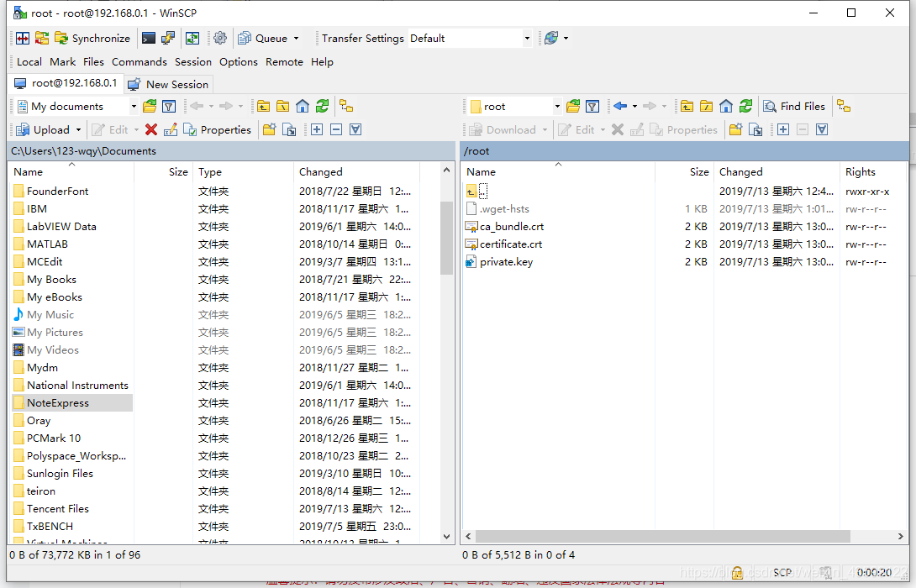Click the Upload button
The height and width of the screenshot is (588, 916).
(x=43, y=129)
